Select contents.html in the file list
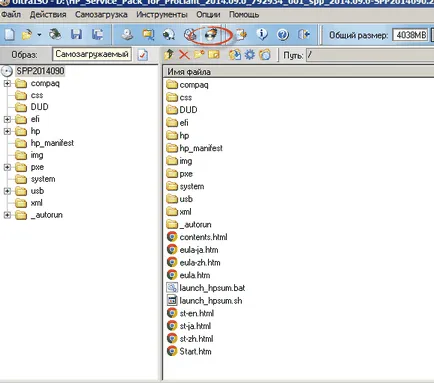The image size is (434, 383). pos(203,237)
